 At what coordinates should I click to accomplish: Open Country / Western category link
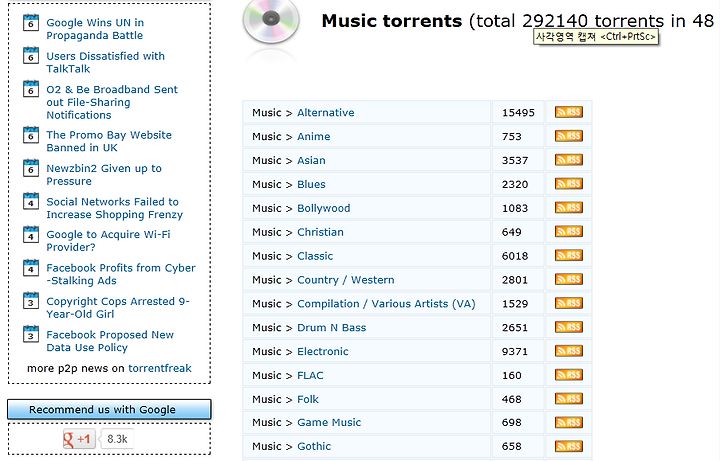pyautogui.click(x=346, y=280)
